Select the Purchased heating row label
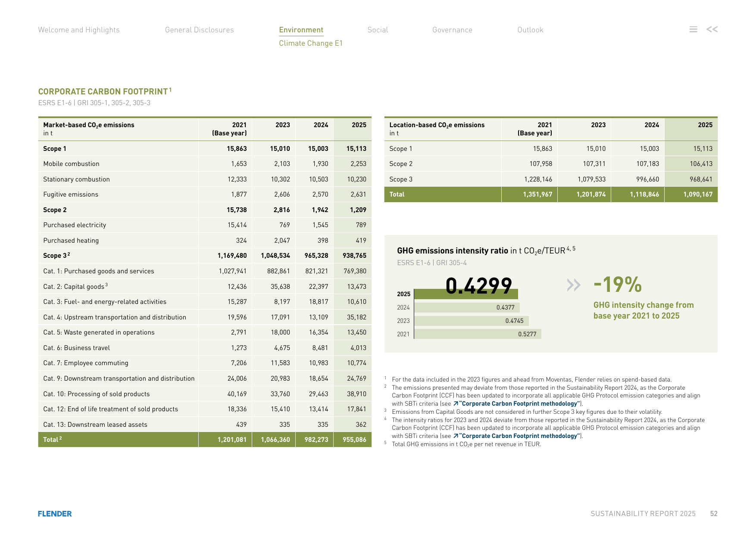Image resolution: width=756 pixels, height=535 pixels. tap(71, 241)
